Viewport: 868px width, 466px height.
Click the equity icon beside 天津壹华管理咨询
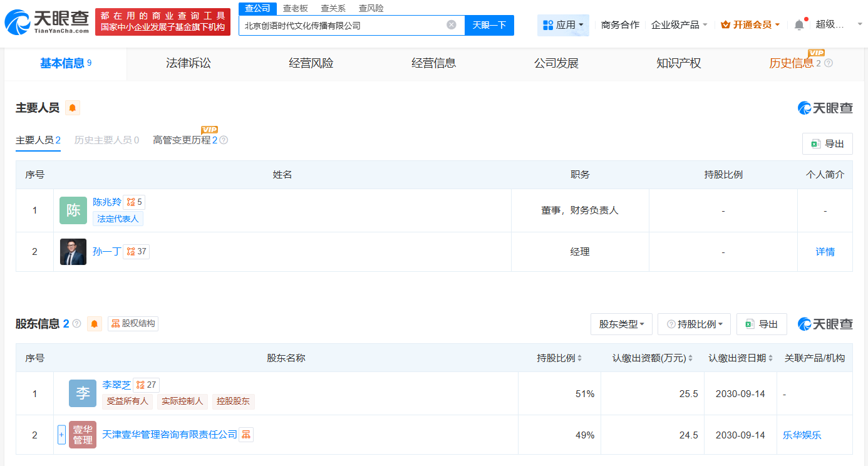pyautogui.click(x=246, y=434)
